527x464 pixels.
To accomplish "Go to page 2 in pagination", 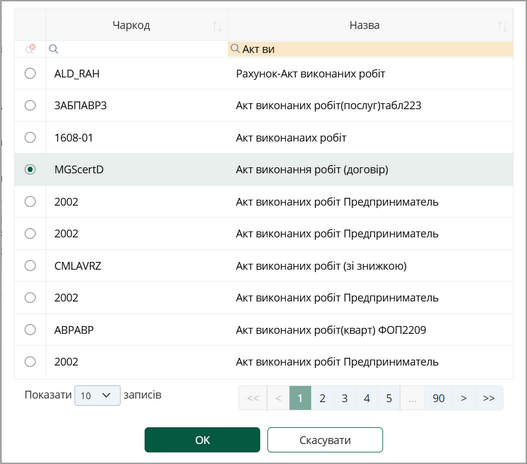I will [x=322, y=398].
